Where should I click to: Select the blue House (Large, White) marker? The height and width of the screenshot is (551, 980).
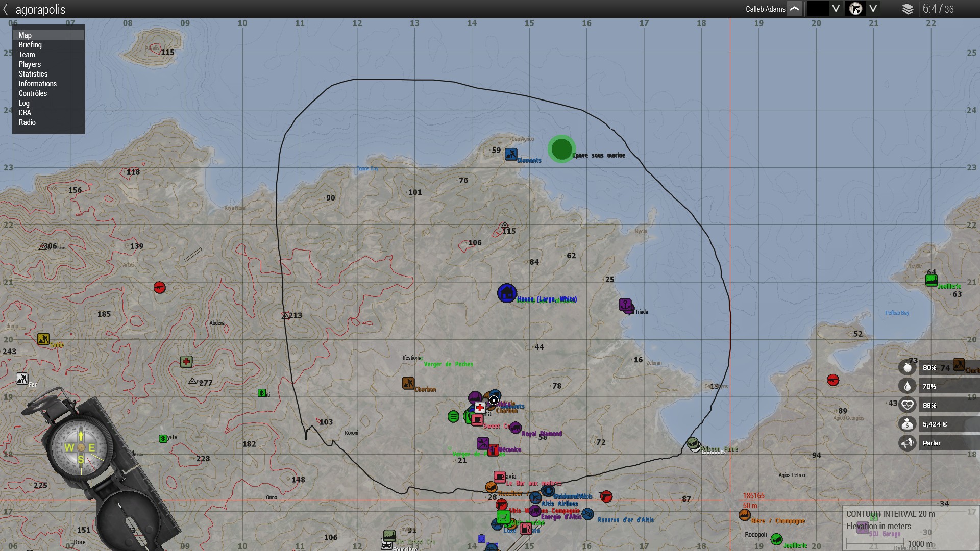click(x=507, y=293)
